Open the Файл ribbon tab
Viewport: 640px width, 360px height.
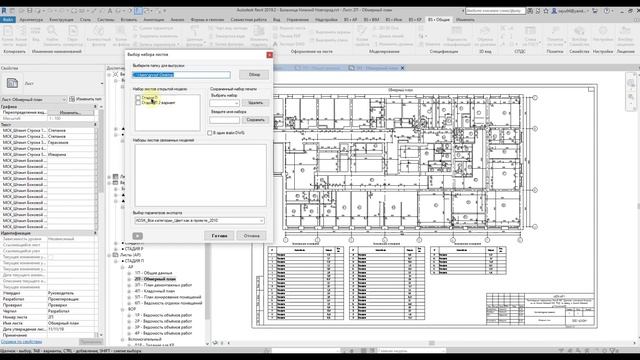pyautogui.click(x=8, y=20)
